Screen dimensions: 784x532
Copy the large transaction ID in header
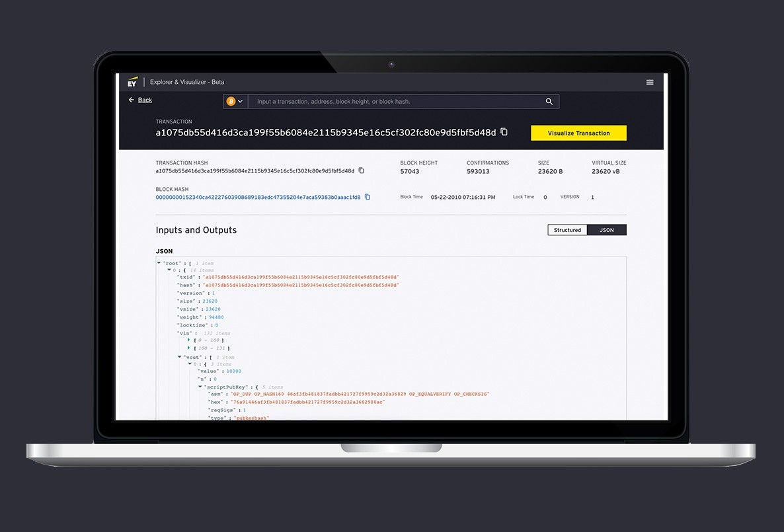[x=504, y=132]
